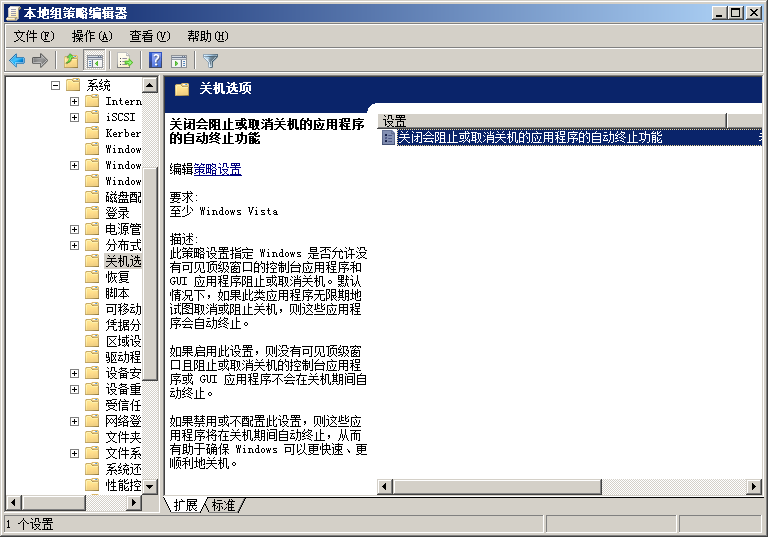Select the 脚本 folder in tree
The image size is (768, 537).
(x=117, y=293)
